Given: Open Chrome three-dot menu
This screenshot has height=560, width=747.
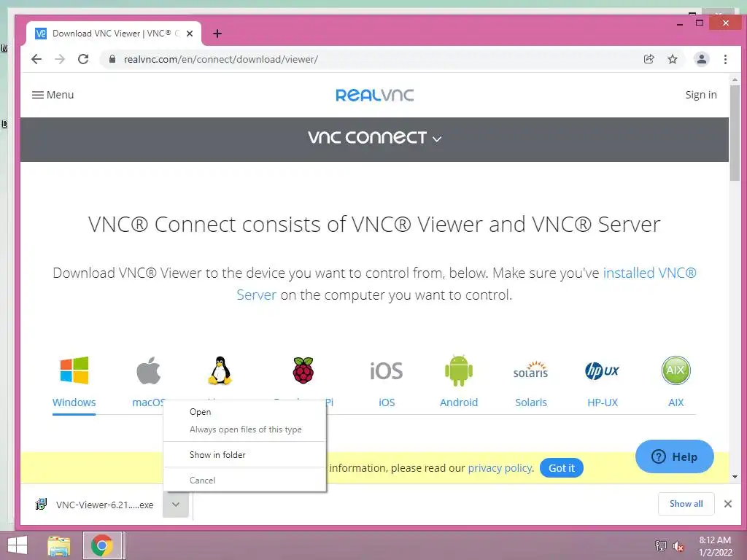Looking at the screenshot, I should pos(725,59).
